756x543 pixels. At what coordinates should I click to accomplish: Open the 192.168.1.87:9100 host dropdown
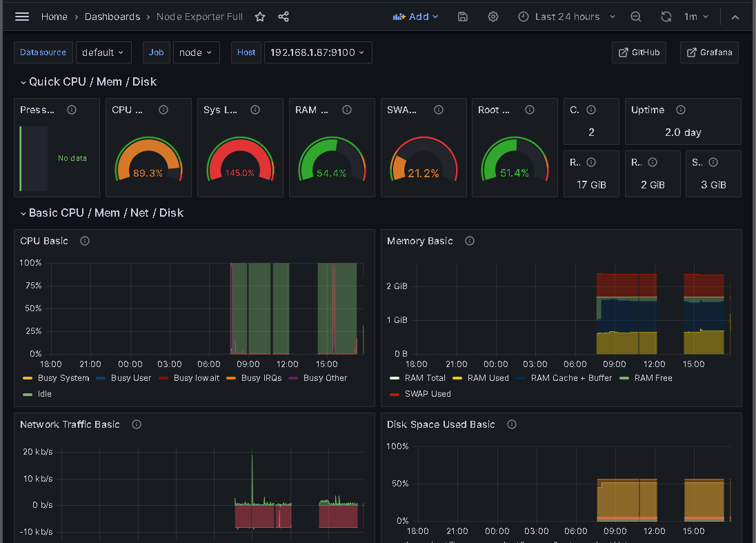[x=318, y=52]
